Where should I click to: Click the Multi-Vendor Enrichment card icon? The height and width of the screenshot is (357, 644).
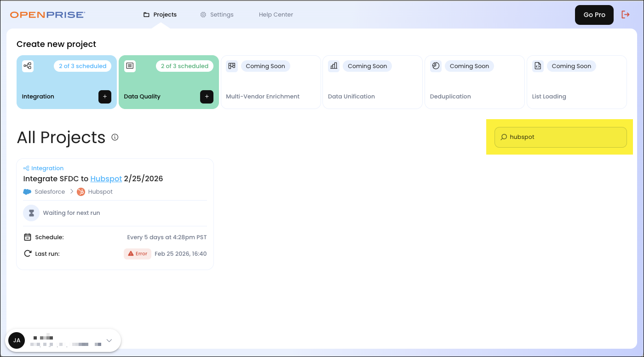tap(232, 66)
